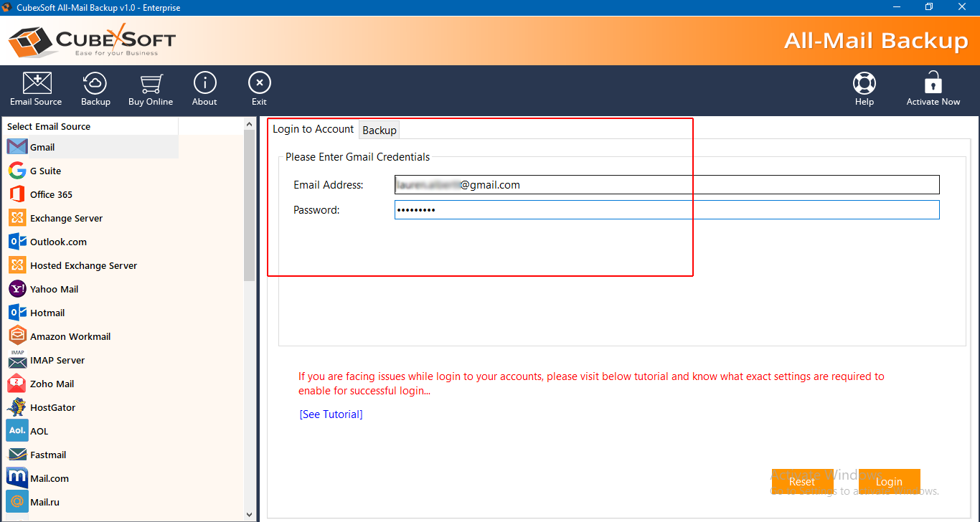This screenshot has width=980, height=522.
Task: Click the Reset button
Action: click(801, 482)
